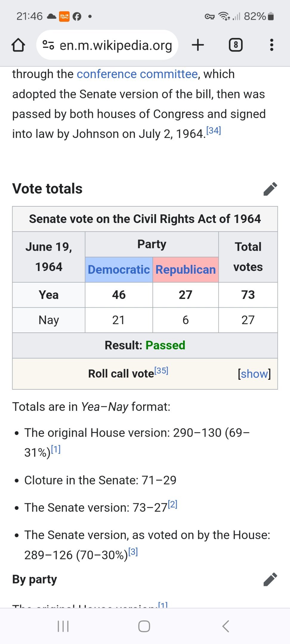
Task: Open citation reference 35 on Roll call vote
Action: pyautogui.click(x=161, y=371)
